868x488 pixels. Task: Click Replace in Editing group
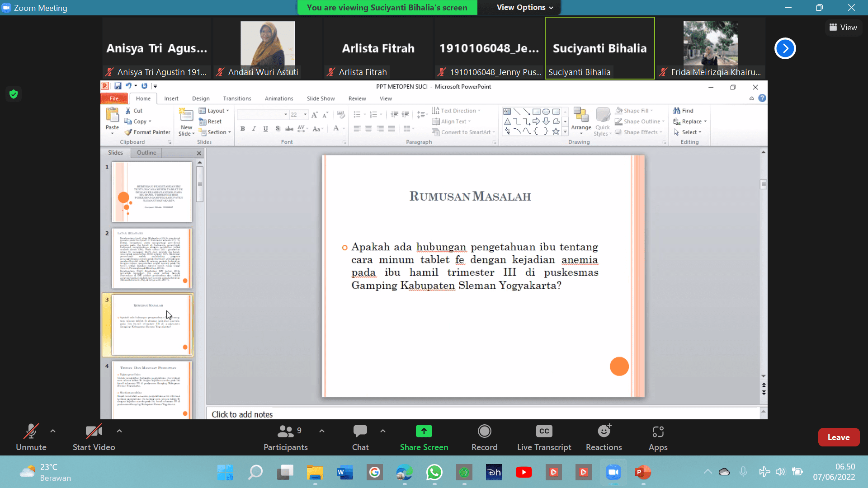pyautogui.click(x=689, y=122)
